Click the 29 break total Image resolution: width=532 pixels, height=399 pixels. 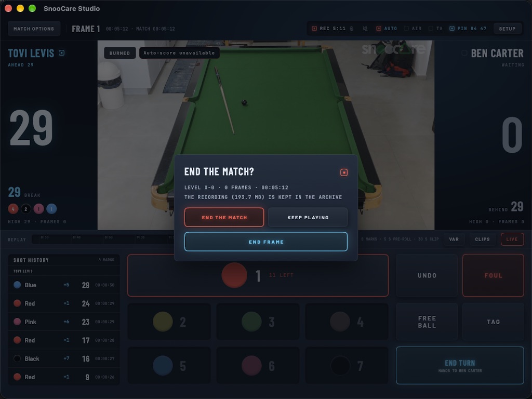[14, 192]
